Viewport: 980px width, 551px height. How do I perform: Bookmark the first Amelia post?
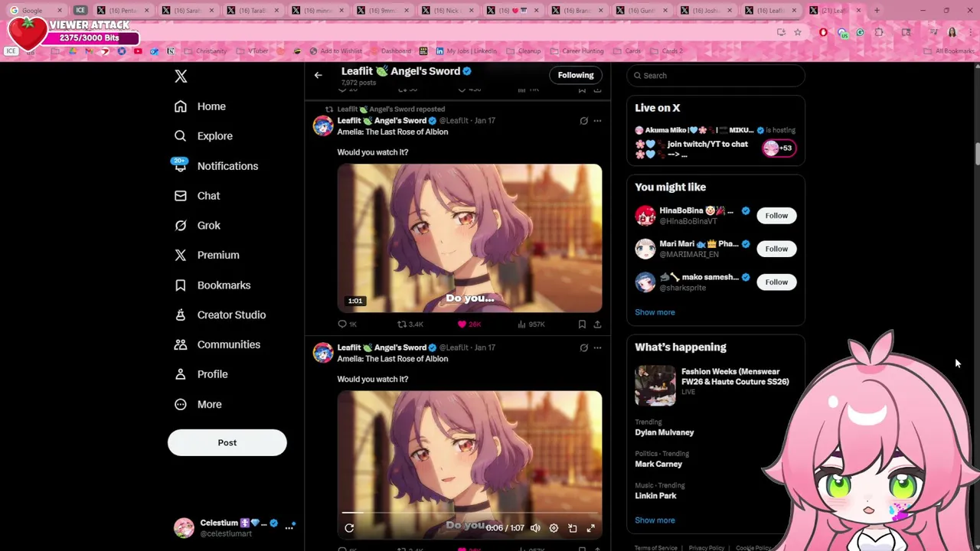tap(582, 324)
